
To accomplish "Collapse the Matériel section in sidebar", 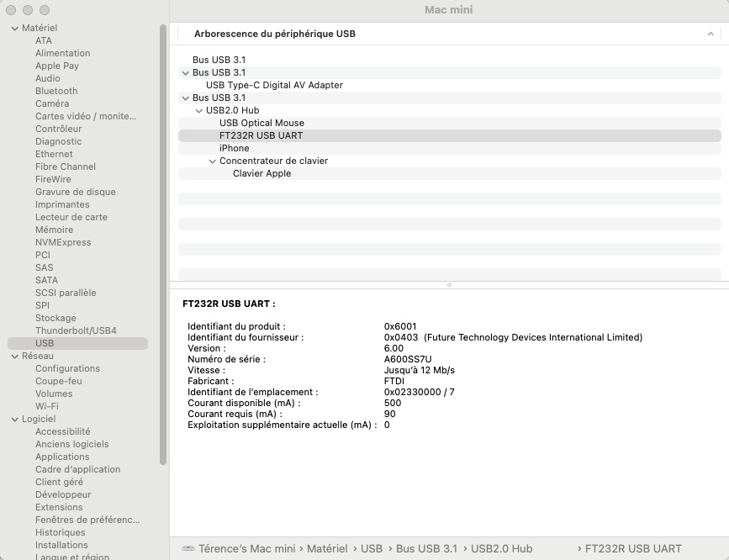I will (14, 29).
